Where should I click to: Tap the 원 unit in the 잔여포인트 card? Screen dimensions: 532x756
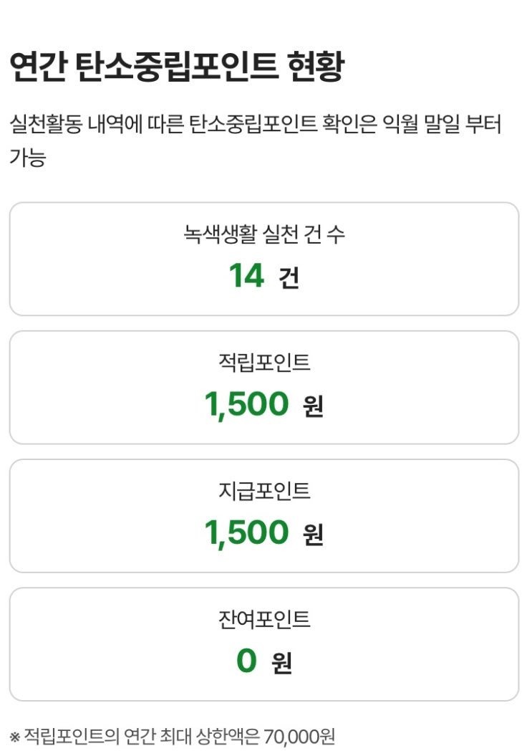coord(282,663)
